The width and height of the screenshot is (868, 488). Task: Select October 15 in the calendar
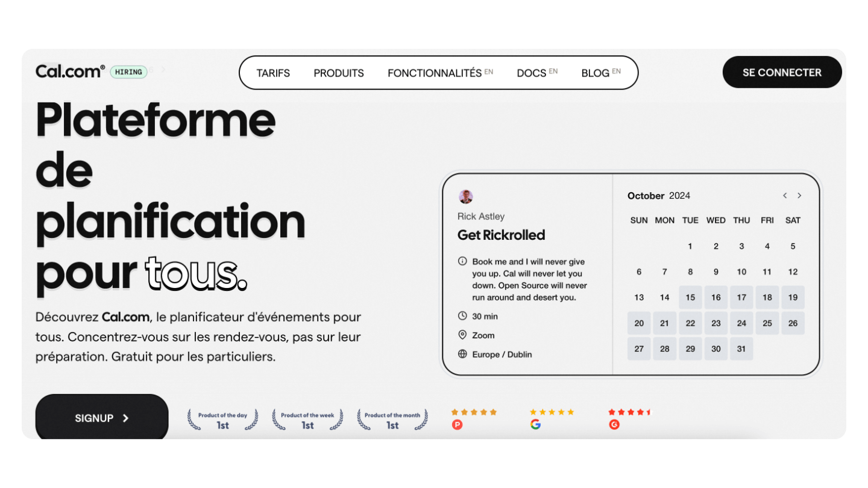click(x=690, y=297)
